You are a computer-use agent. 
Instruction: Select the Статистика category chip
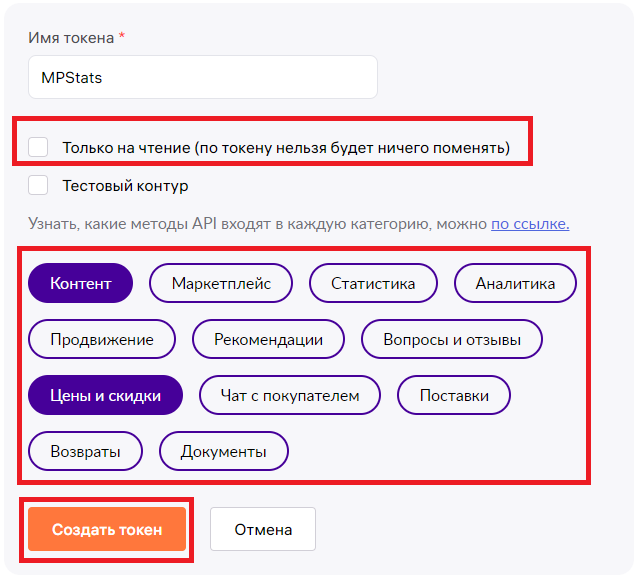point(373,283)
